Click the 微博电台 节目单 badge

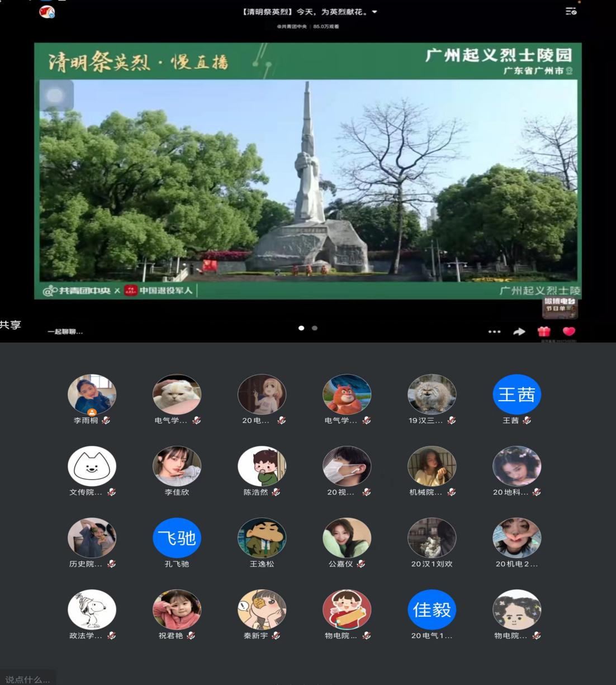(560, 305)
